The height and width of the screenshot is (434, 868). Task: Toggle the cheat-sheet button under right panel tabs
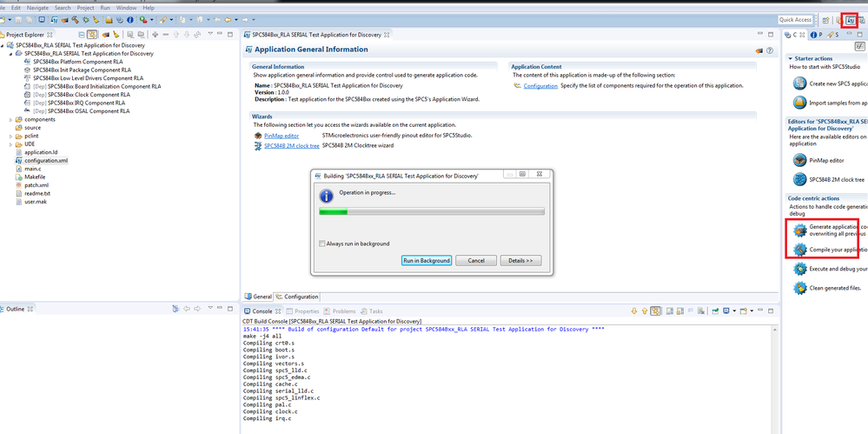860,47
